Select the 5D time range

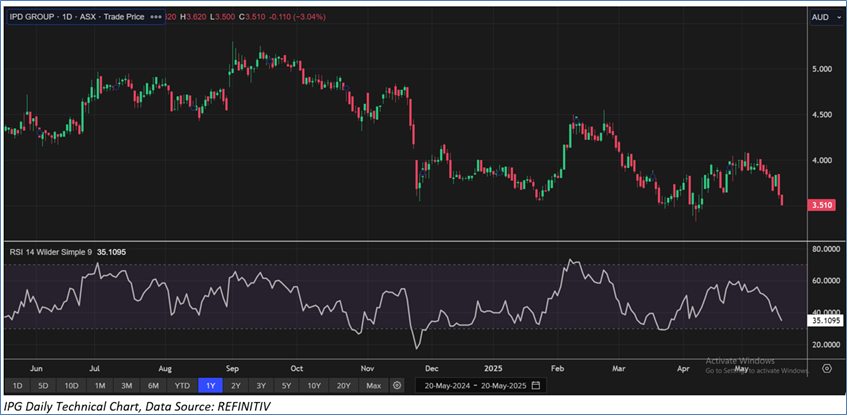(43, 385)
